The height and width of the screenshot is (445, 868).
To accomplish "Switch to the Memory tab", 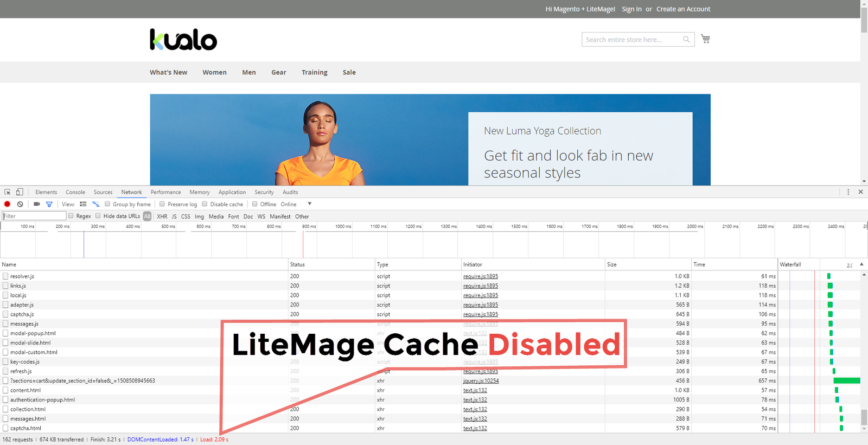I will [200, 192].
